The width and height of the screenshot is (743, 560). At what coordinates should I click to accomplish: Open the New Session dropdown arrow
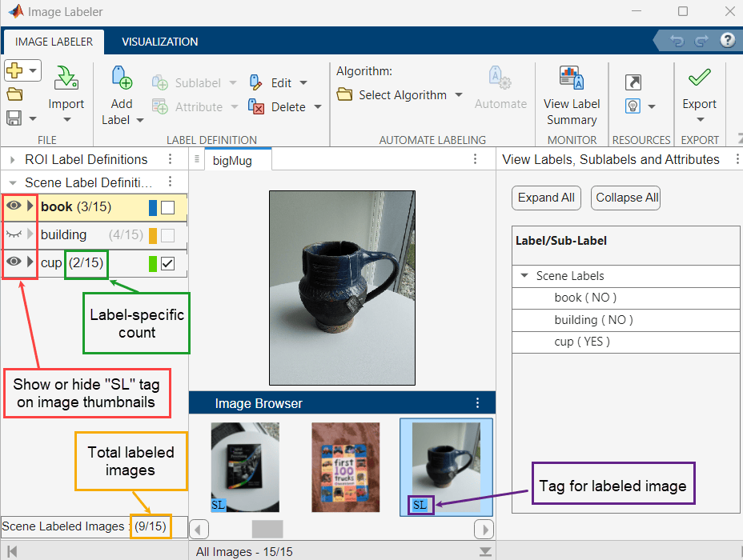point(33,71)
